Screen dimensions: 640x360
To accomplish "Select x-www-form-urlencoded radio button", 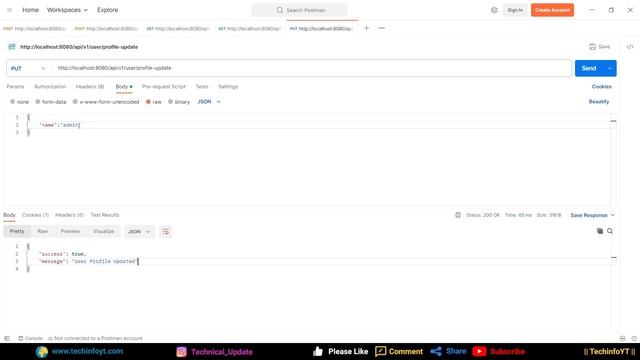I will (75, 102).
